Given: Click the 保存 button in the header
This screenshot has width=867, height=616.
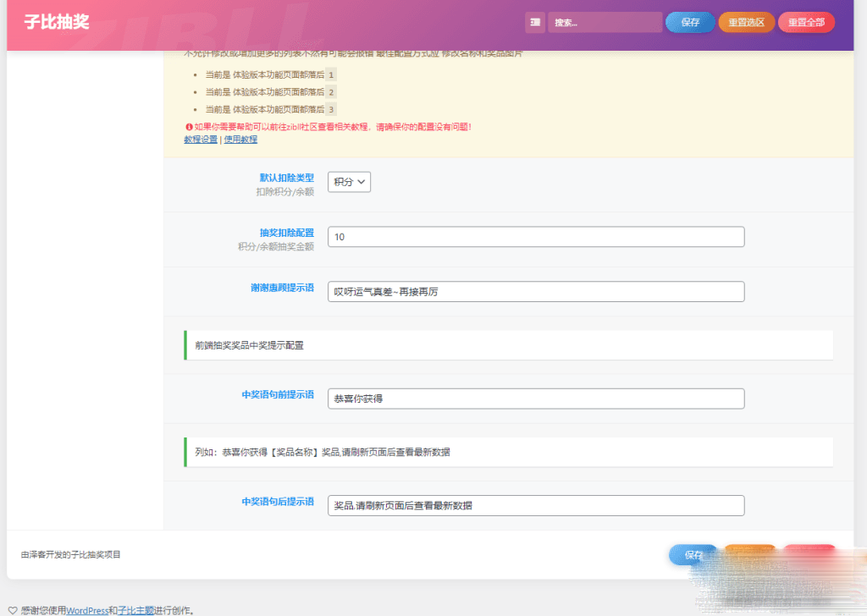Looking at the screenshot, I should pyautogui.click(x=690, y=23).
